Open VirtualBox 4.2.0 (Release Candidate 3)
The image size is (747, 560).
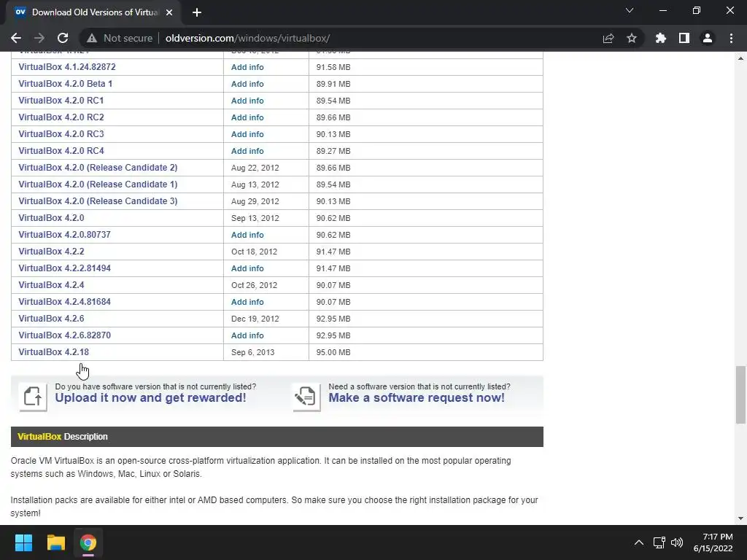(98, 201)
